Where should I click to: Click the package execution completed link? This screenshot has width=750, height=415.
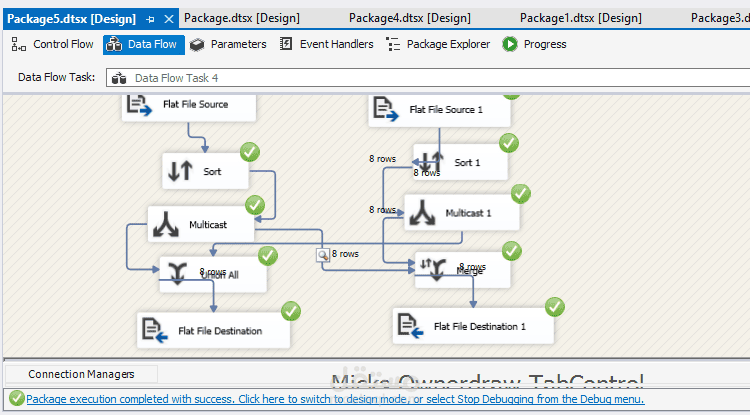pyautogui.click(x=335, y=399)
